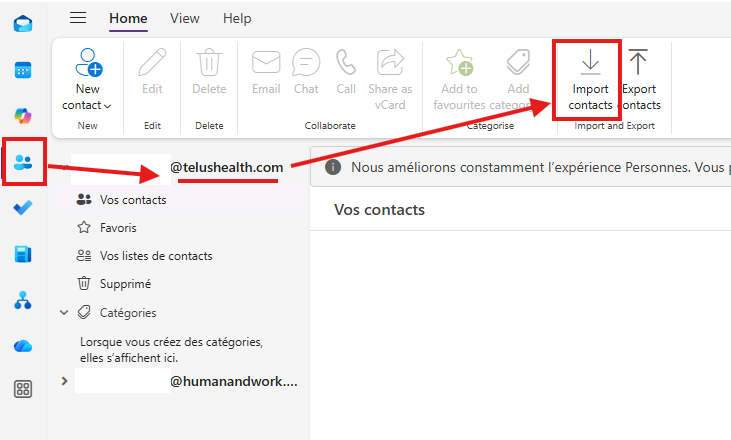Collapse the Catégories section chevron

(x=64, y=313)
